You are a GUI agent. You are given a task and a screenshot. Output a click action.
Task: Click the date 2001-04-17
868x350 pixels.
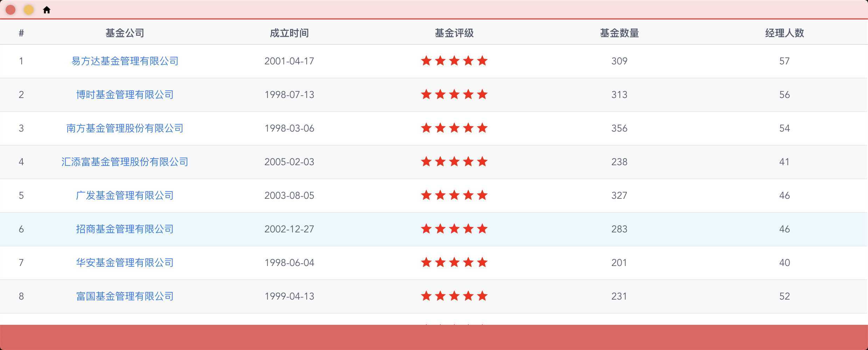coord(289,61)
